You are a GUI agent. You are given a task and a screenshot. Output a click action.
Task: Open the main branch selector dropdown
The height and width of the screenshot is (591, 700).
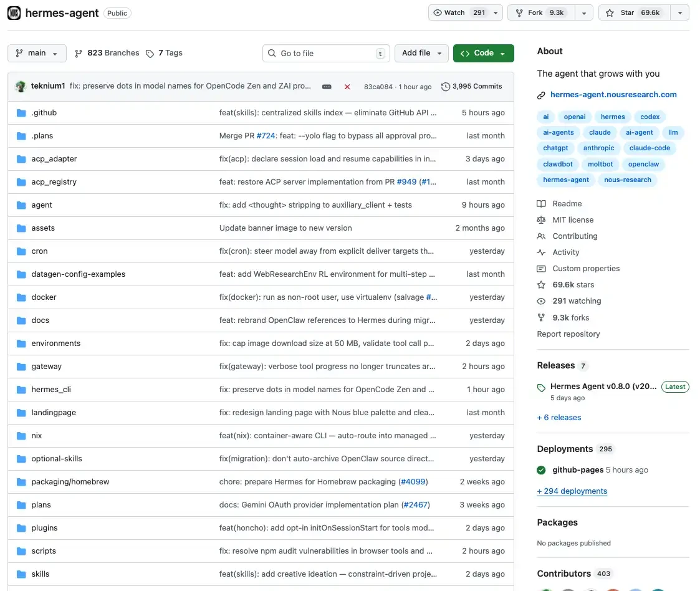click(37, 53)
